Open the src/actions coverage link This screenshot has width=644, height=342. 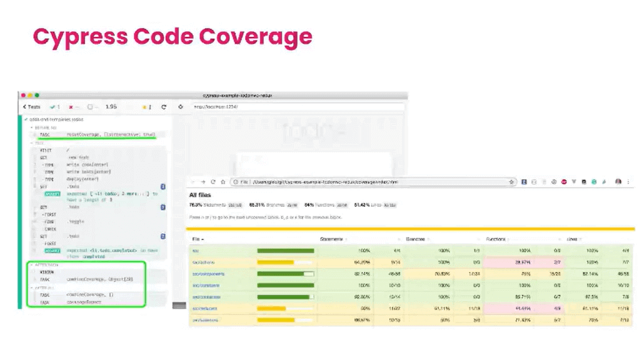coord(203,262)
